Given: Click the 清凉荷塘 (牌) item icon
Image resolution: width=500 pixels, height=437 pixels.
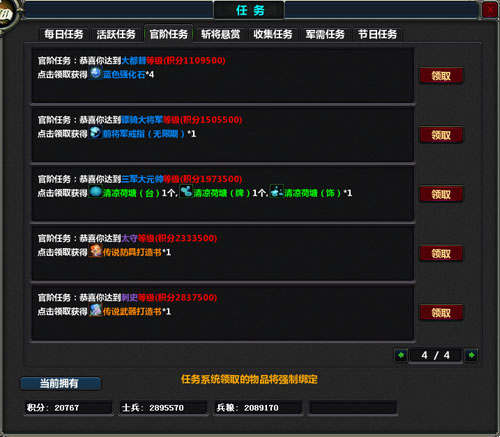Looking at the screenshot, I should coord(186,192).
